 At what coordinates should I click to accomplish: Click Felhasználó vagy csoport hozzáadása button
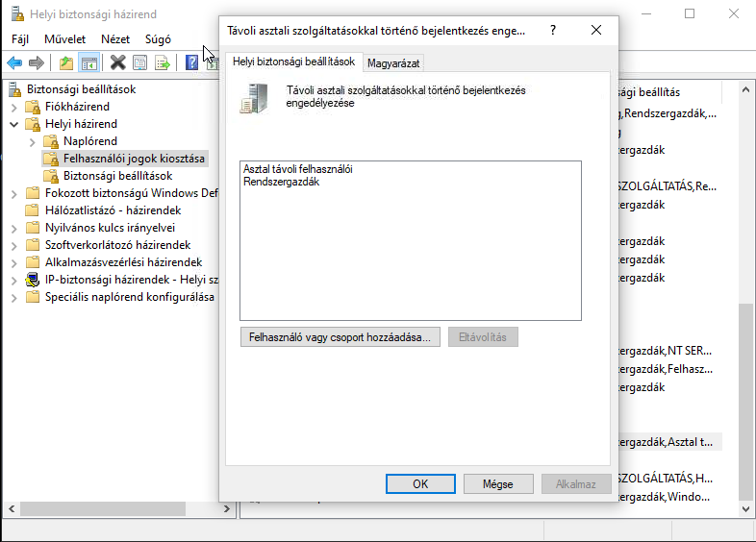point(340,337)
